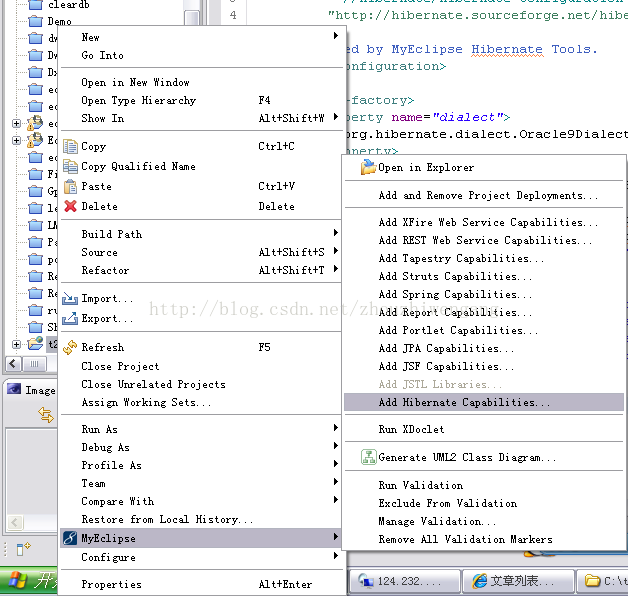
Task: Click the Refresh arrows icon
Action: [70, 347]
